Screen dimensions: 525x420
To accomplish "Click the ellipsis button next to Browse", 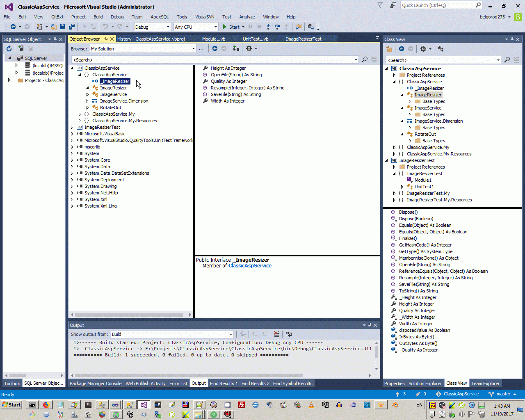I will [x=201, y=49].
